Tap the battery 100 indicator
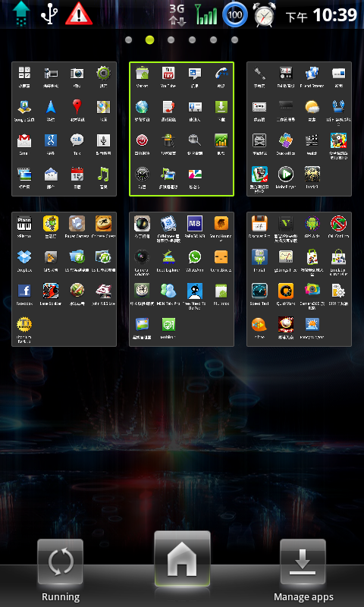364x607 pixels. [235, 14]
